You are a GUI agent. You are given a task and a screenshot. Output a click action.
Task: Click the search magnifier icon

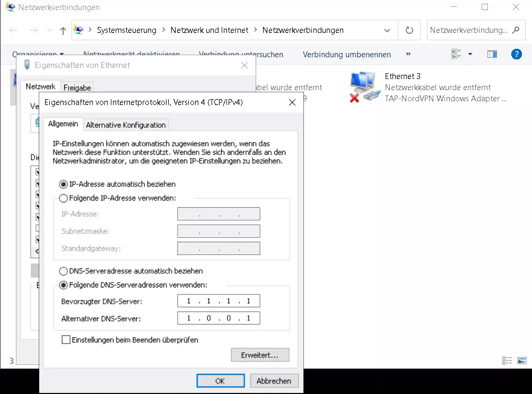point(516,30)
